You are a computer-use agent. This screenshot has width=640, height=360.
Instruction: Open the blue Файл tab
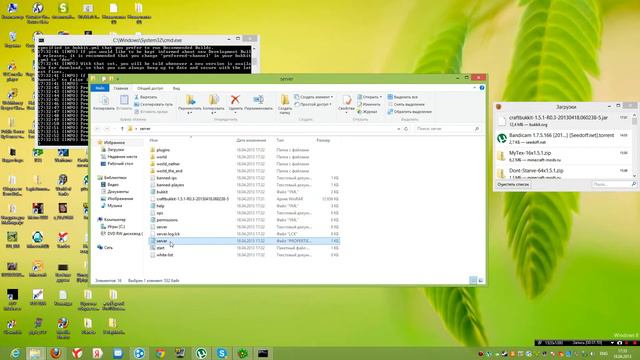[x=100, y=88]
